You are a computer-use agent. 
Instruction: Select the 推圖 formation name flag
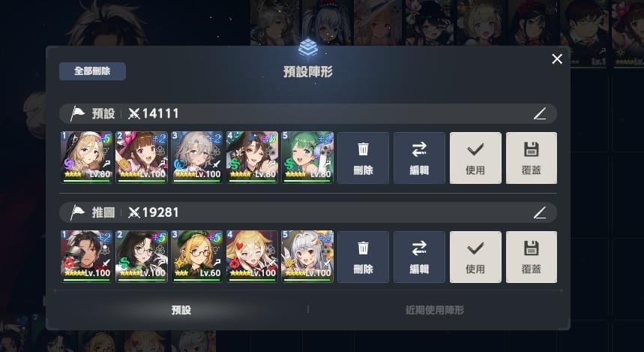click(x=76, y=212)
